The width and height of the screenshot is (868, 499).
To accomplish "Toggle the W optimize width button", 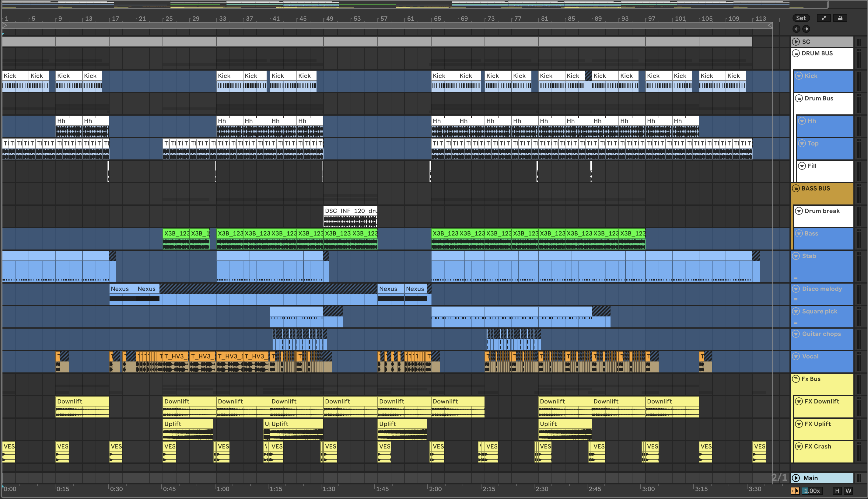I will (849, 491).
